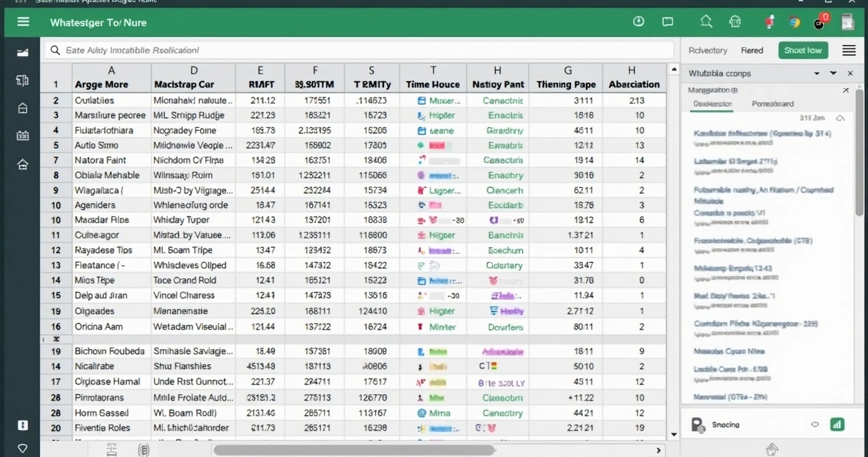Open the home icon in the left sidebar
Image resolution: width=868 pixels, height=457 pixels.
pyautogui.click(x=23, y=165)
